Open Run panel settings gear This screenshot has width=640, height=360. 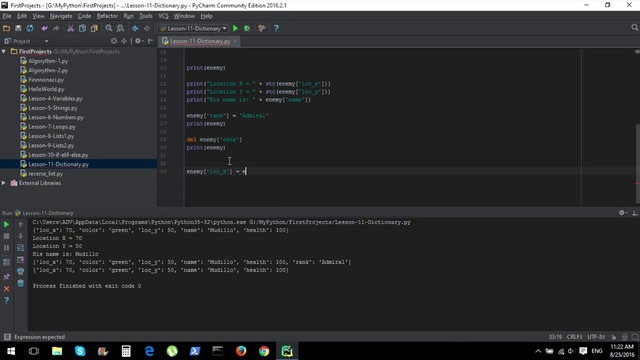[x=622, y=213]
